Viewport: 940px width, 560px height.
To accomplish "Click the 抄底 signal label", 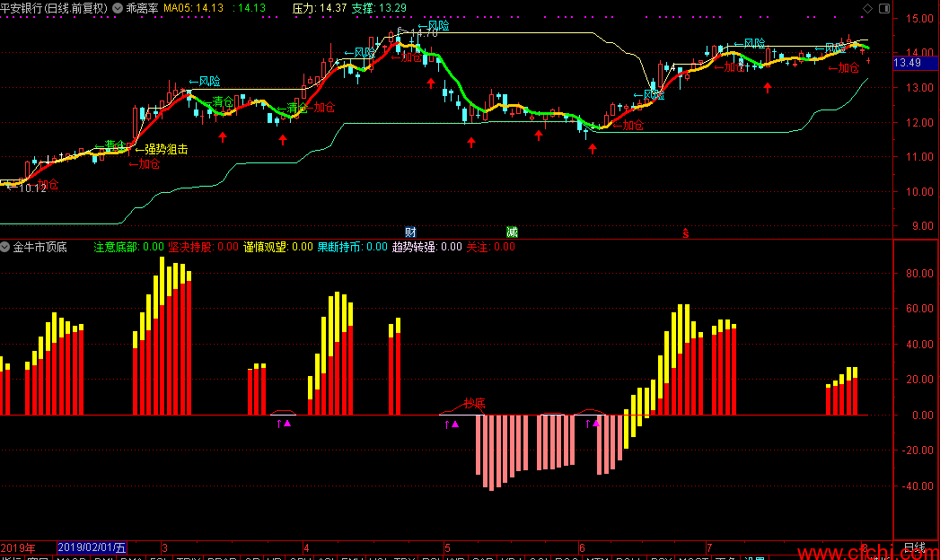I will [x=474, y=404].
